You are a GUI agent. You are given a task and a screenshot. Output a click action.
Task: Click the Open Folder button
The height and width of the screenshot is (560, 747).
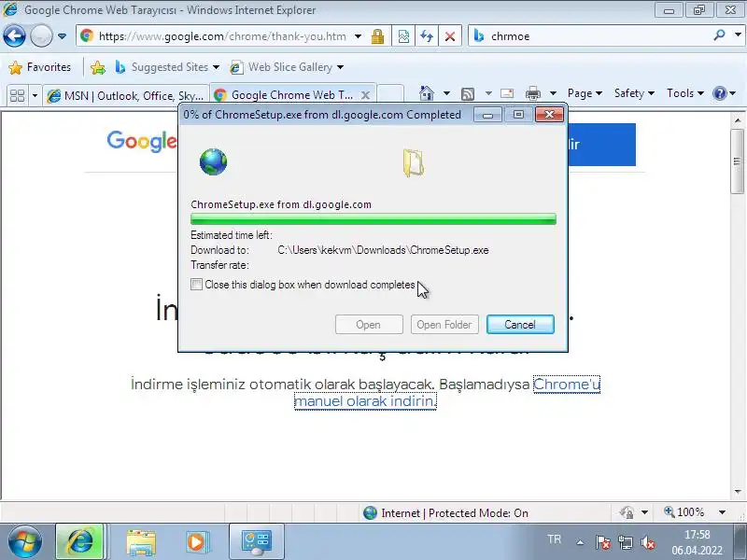444,324
